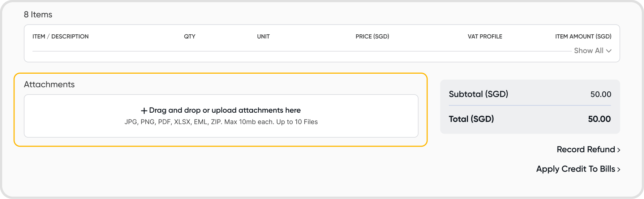Click the chevron next to Show All
This screenshot has height=199, width=644.
(609, 51)
